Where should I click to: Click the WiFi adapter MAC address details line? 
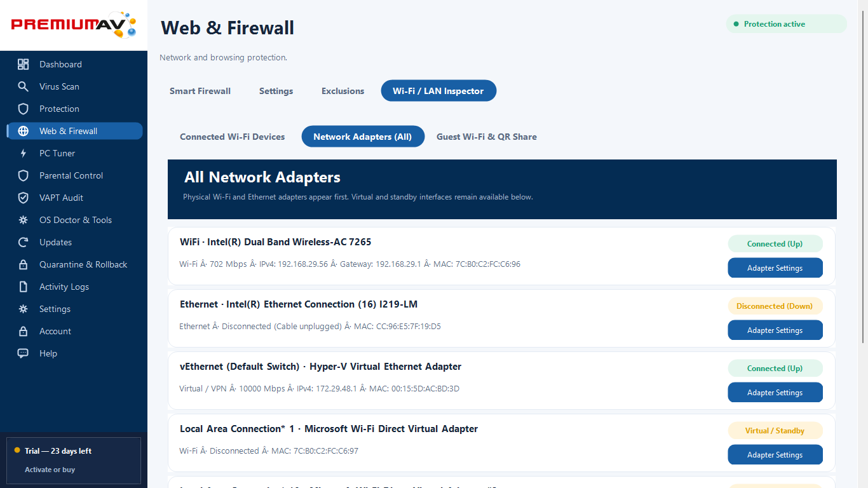coord(349,264)
